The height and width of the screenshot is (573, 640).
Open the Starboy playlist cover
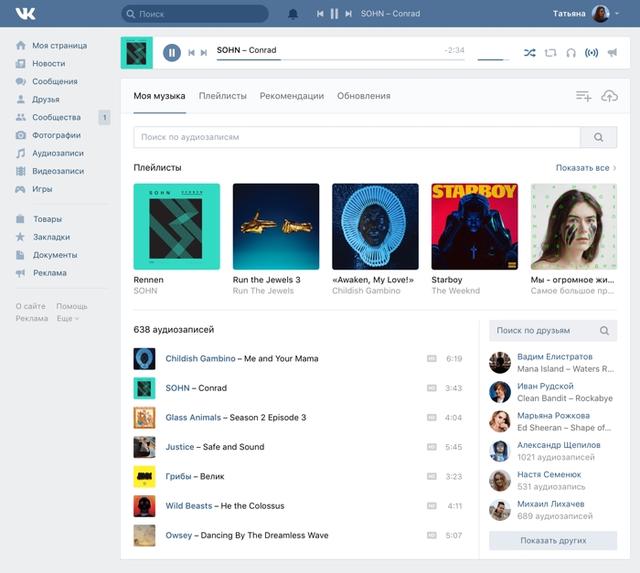coord(474,226)
